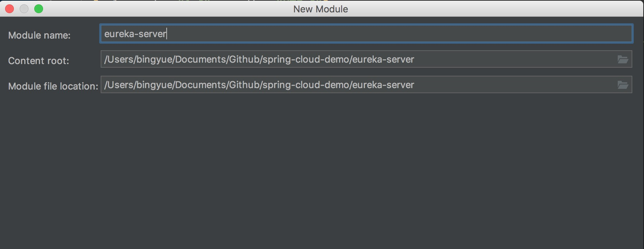The image size is (644, 249).
Task: Focus the Module name text field
Action: pyautogui.click(x=365, y=34)
